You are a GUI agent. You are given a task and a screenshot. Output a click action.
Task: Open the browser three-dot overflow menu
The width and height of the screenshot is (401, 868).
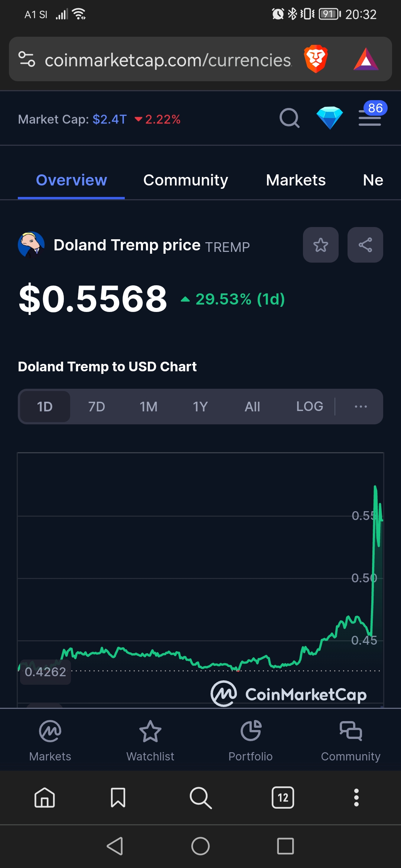click(x=356, y=798)
